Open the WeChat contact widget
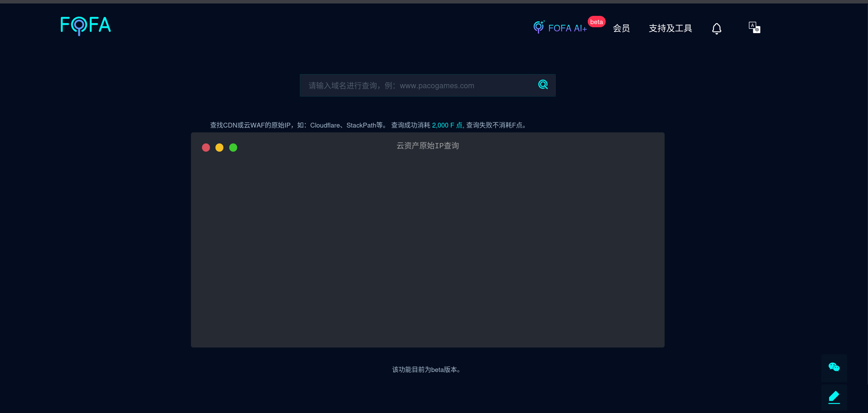The image size is (868, 413). (834, 367)
